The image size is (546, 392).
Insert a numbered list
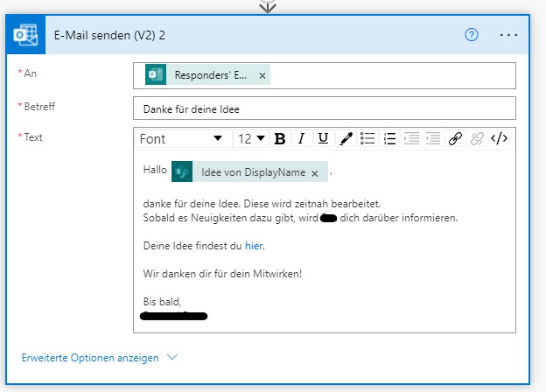[390, 138]
